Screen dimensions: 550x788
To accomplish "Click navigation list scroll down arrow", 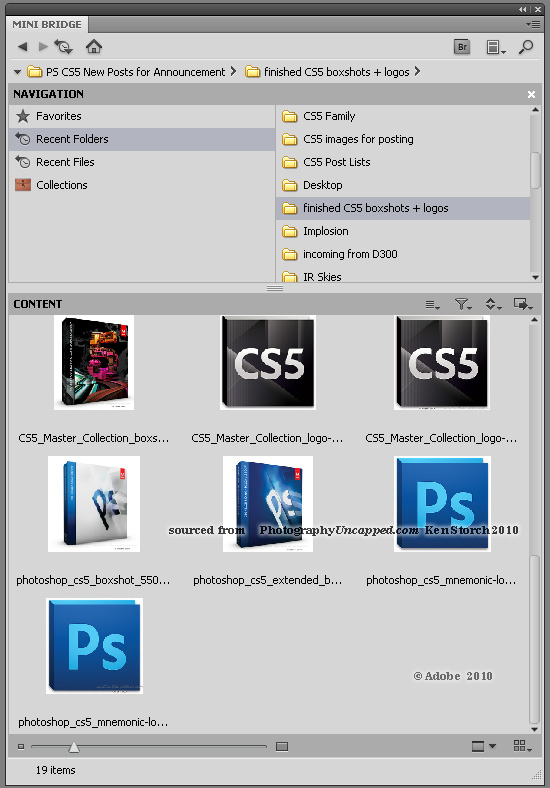I will point(535,277).
